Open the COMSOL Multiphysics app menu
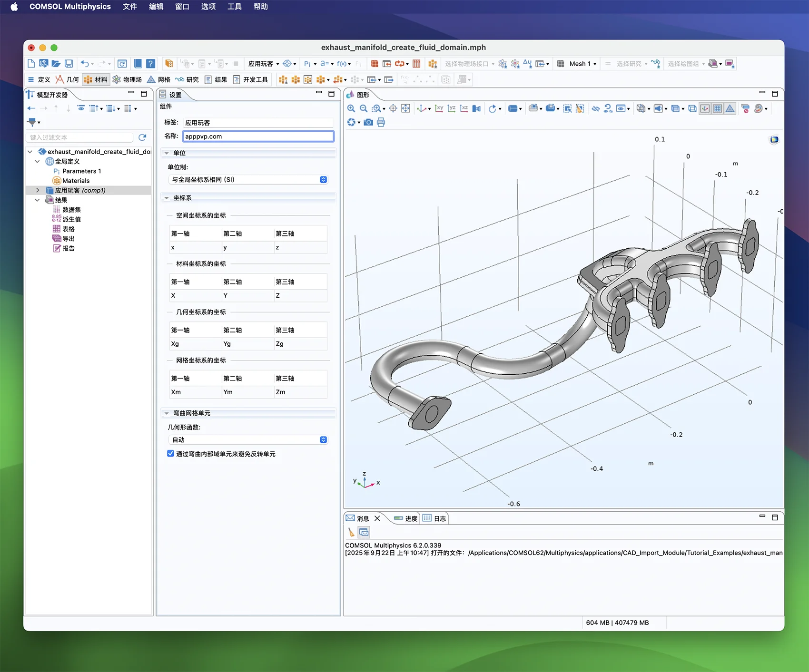Image resolution: width=809 pixels, height=672 pixels. click(x=70, y=7)
